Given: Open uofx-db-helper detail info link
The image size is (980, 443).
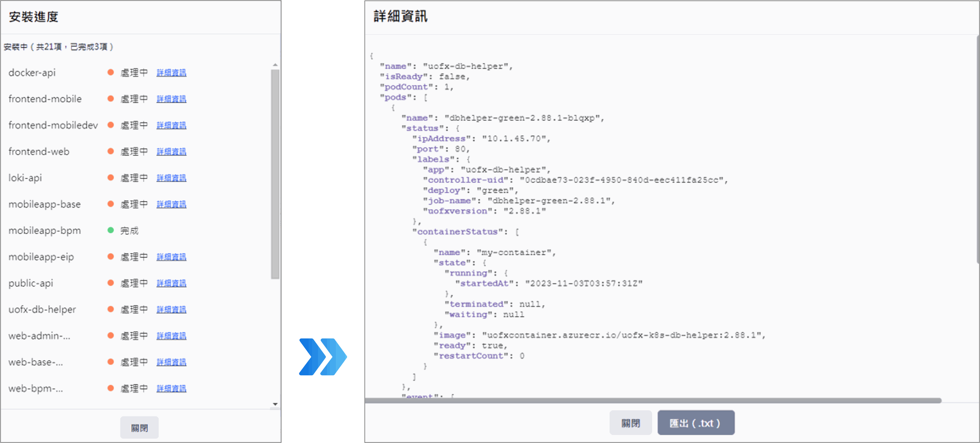Looking at the screenshot, I should pyautogui.click(x=171, y=309).
